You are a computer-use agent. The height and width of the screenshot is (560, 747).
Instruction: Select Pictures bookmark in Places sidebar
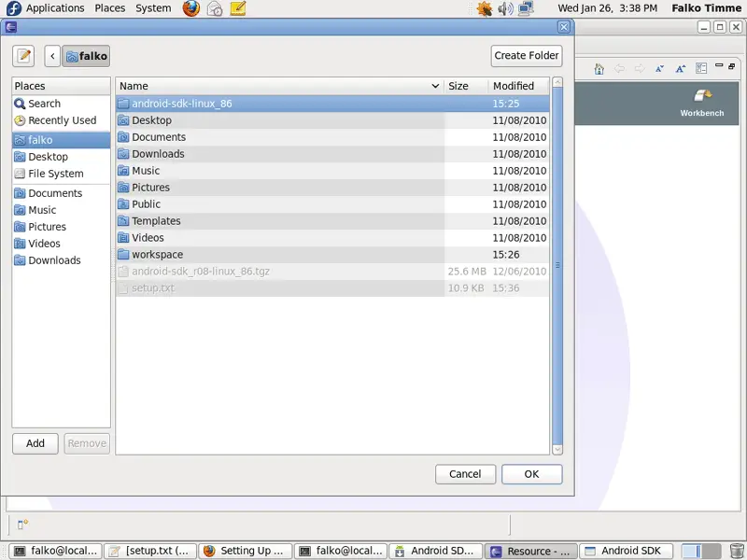(x=61, y=227)
